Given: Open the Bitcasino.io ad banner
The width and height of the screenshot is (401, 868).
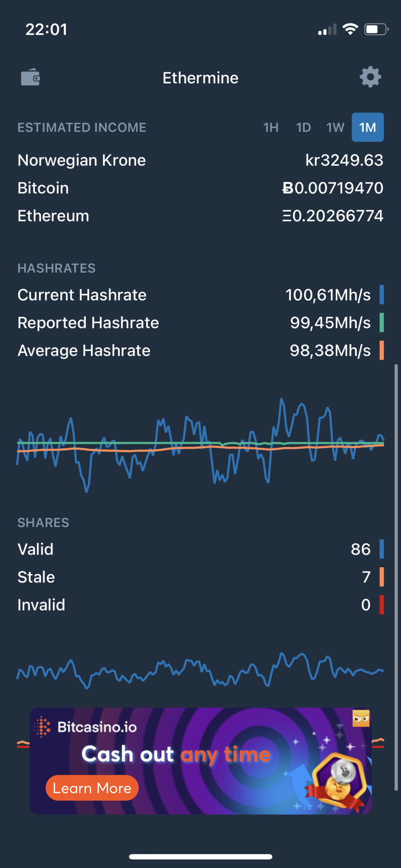Looking at the screenshot, I should click(200, 761).
